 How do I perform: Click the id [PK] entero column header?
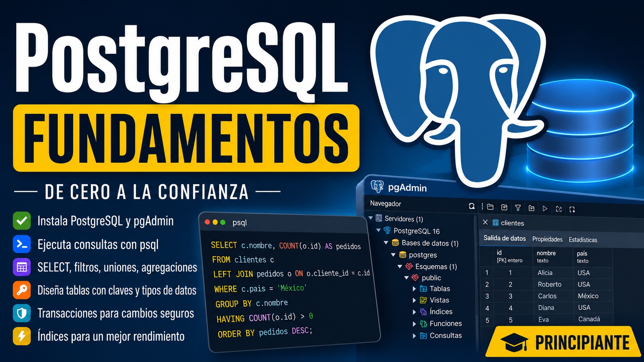512,256
